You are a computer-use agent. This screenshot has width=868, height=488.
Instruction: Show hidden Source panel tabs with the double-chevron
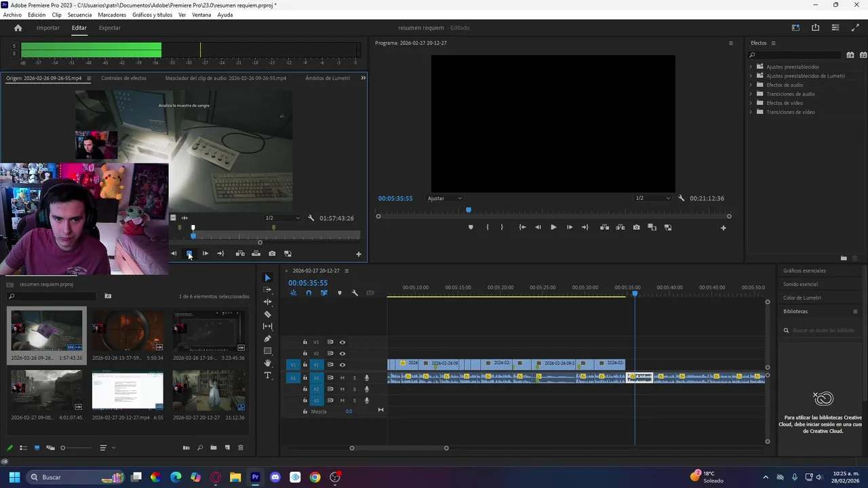tap(363, 78)
